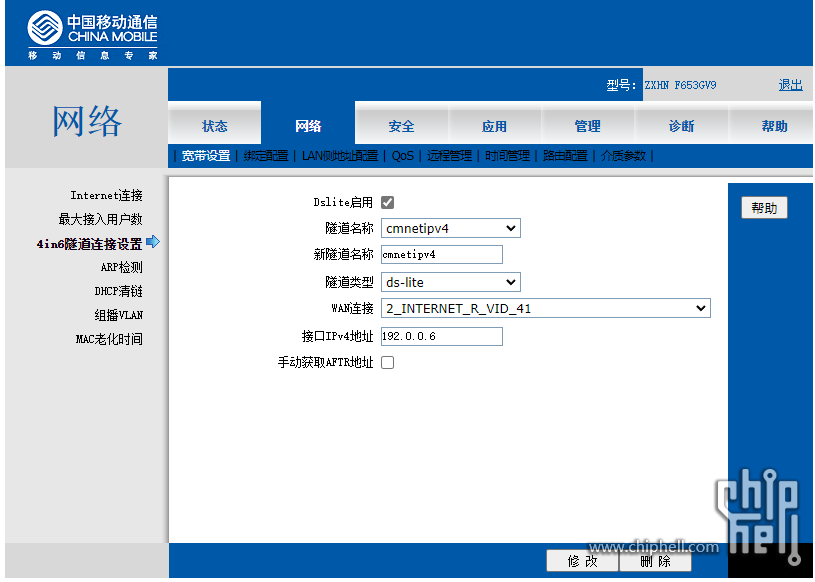
Task: Switch to the 状态 tab
Action: [215, 125]
